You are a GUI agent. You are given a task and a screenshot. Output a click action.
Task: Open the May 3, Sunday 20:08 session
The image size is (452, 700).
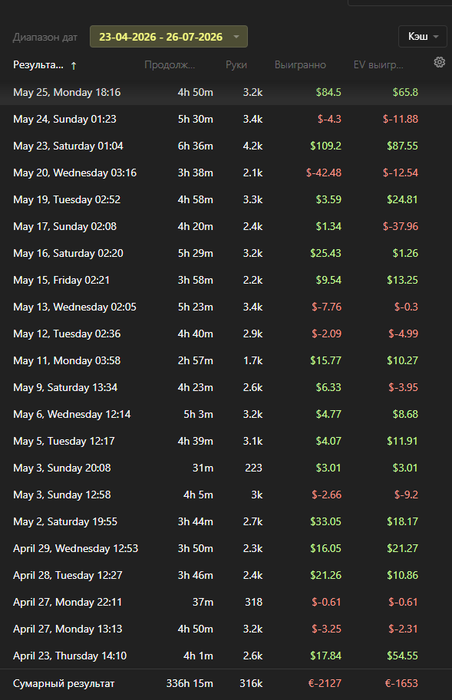tap(226, 468)
